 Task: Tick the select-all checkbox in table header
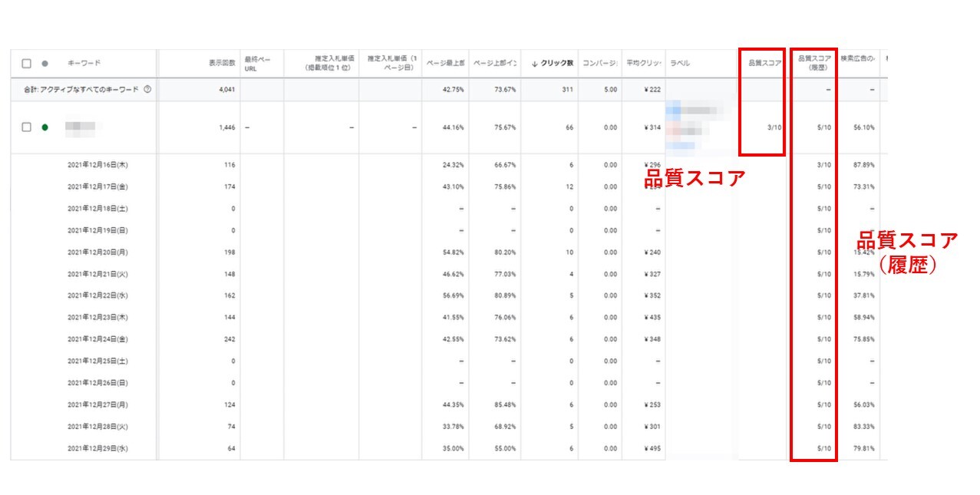(x=27, y=64)
